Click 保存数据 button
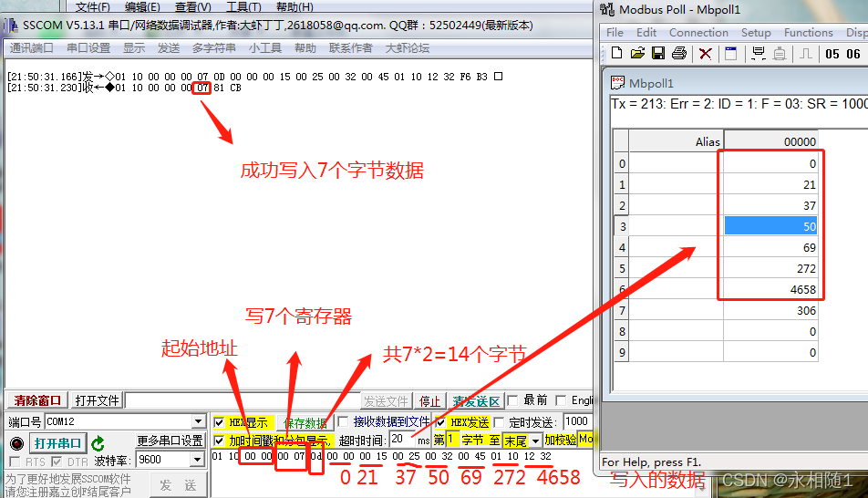 (x=305, y=423)
